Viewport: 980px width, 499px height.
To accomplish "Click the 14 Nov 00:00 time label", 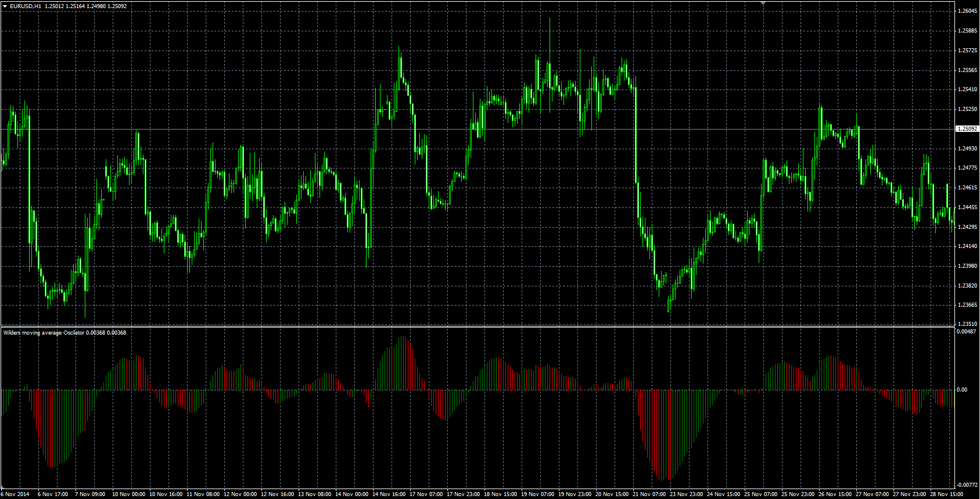I will point(352,494).
